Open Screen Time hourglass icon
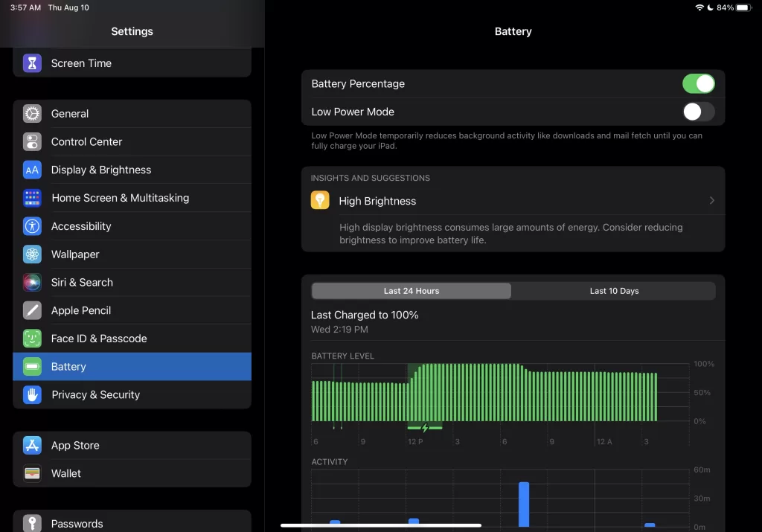Screen dimensions: 762x532 (x=32, y=63)
